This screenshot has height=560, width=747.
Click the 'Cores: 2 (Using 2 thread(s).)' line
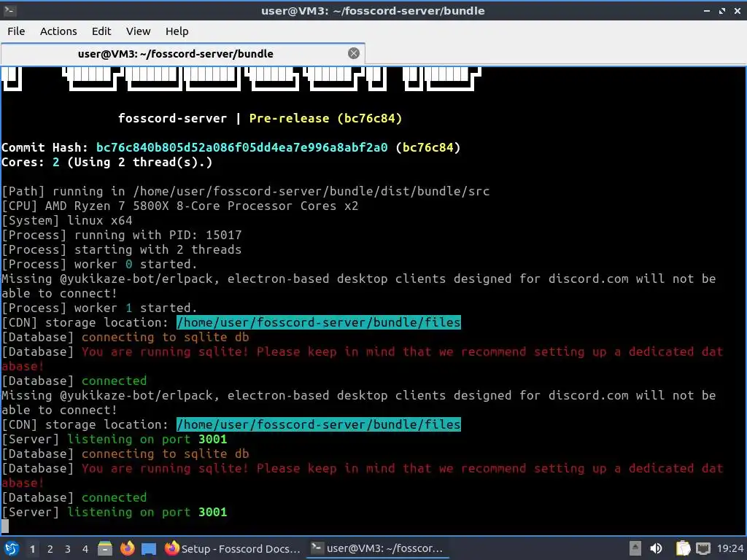point(107,163)
